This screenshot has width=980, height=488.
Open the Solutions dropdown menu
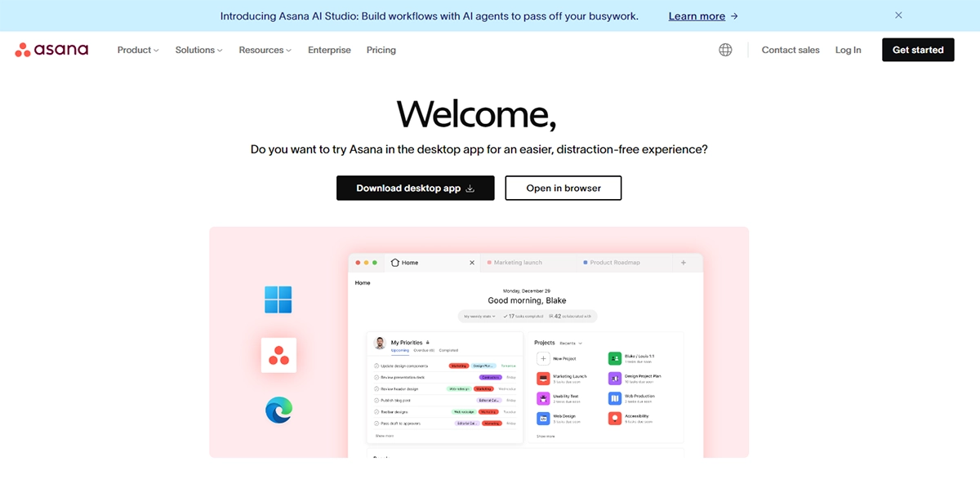click(198, 50)
